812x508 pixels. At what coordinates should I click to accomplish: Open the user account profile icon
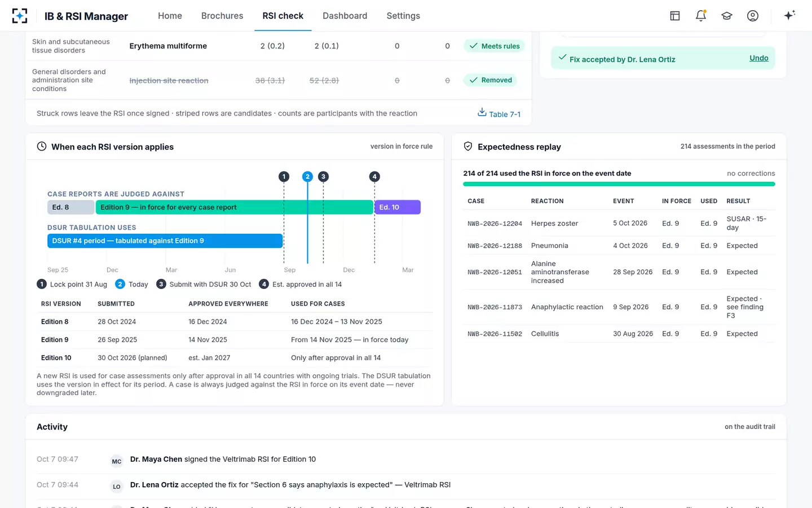pos(753,16)
